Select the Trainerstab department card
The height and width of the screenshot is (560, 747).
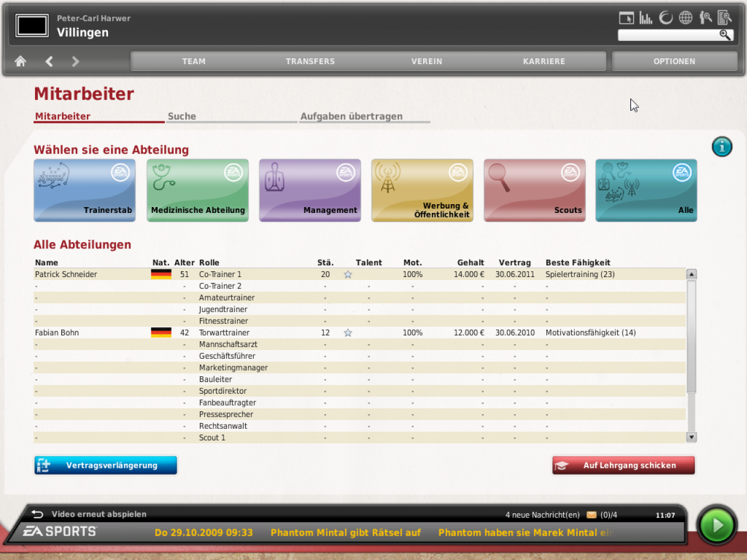click(x=85, y=190)
